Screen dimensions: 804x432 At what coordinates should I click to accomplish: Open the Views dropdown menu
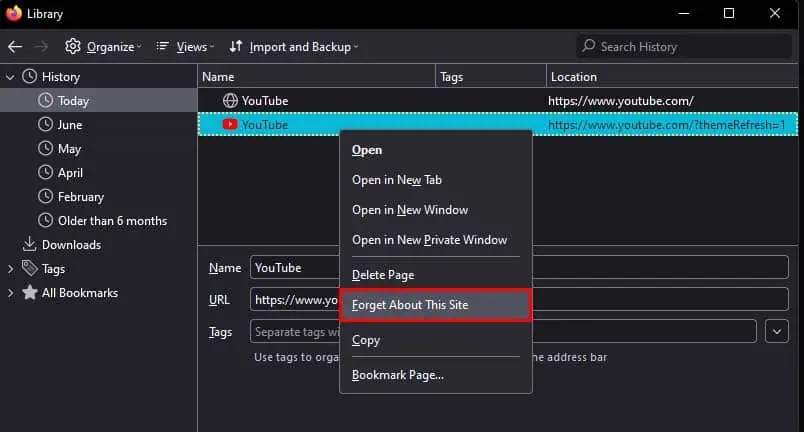pos(195,47)
